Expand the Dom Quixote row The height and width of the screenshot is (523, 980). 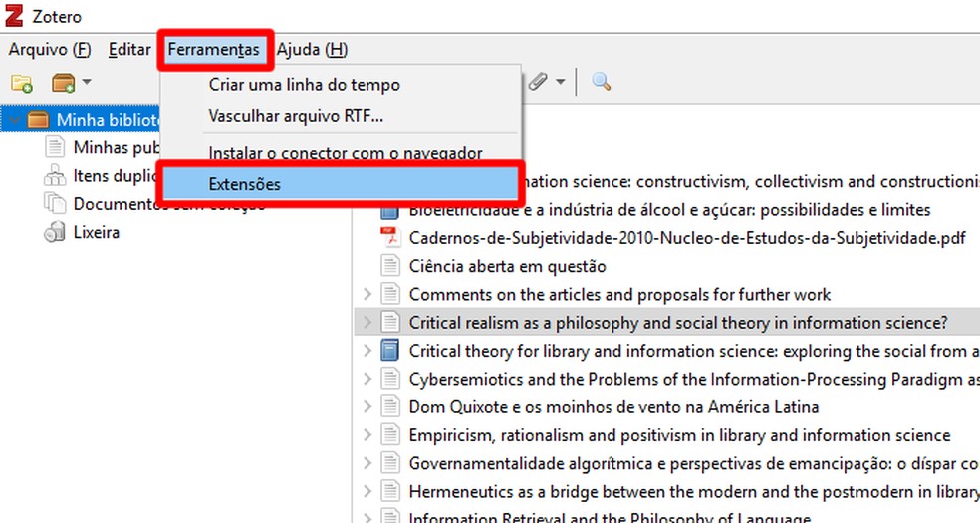367,407
